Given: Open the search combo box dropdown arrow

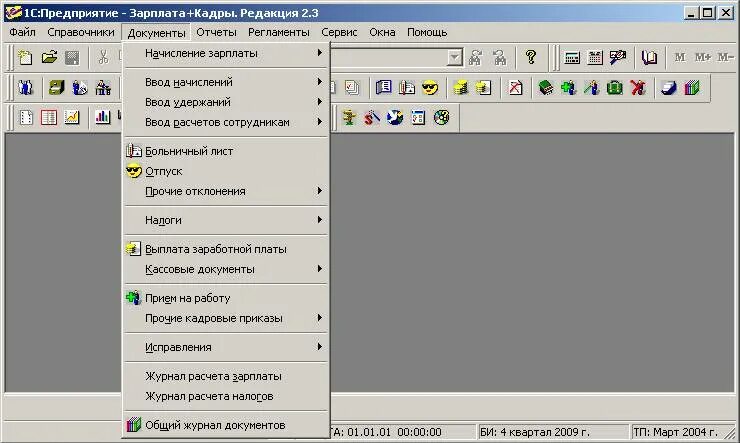Looking at the screenshot, I should point(454,58).
